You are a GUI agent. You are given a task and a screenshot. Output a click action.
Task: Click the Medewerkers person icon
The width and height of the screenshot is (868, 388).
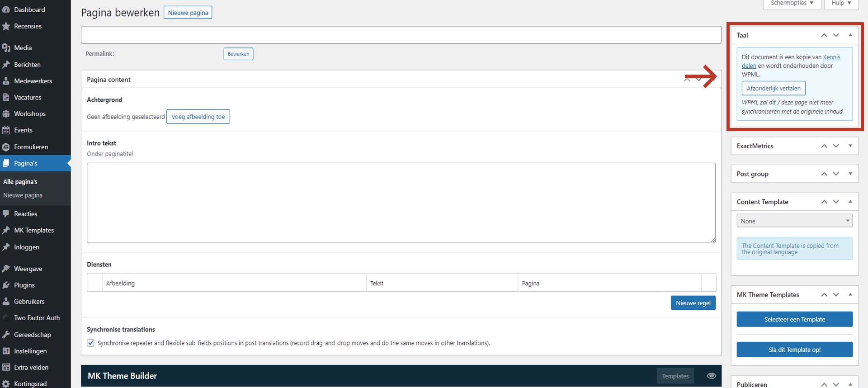pos(6,81)
